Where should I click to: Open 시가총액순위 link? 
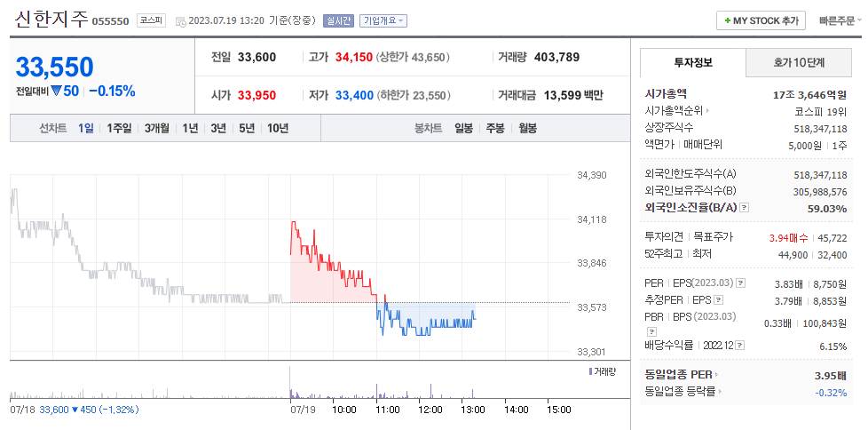click(674, 111)
